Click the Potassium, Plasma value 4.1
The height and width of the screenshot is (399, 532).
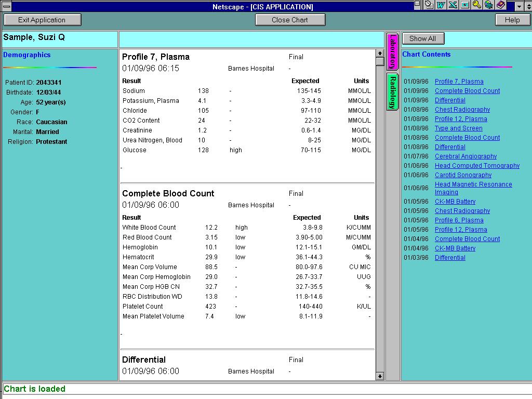[202, 101]
